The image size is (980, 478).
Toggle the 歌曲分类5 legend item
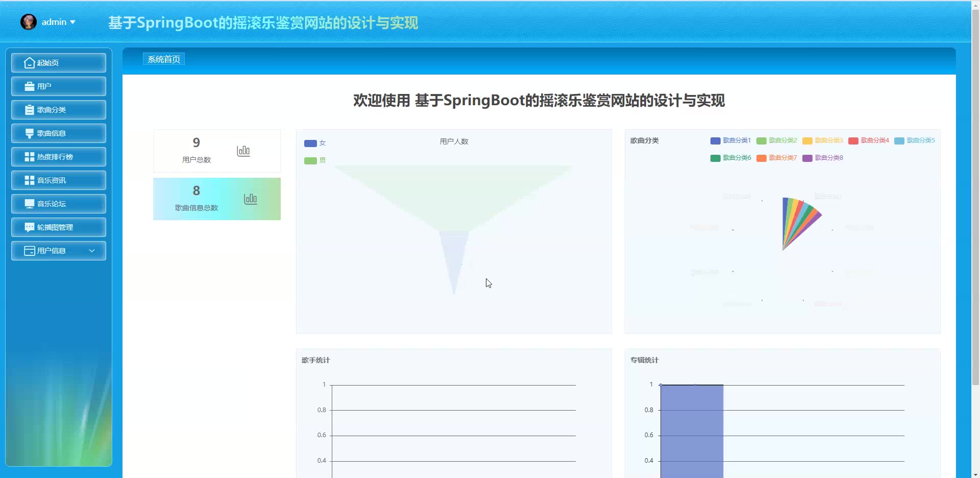[x=914, y=140]
